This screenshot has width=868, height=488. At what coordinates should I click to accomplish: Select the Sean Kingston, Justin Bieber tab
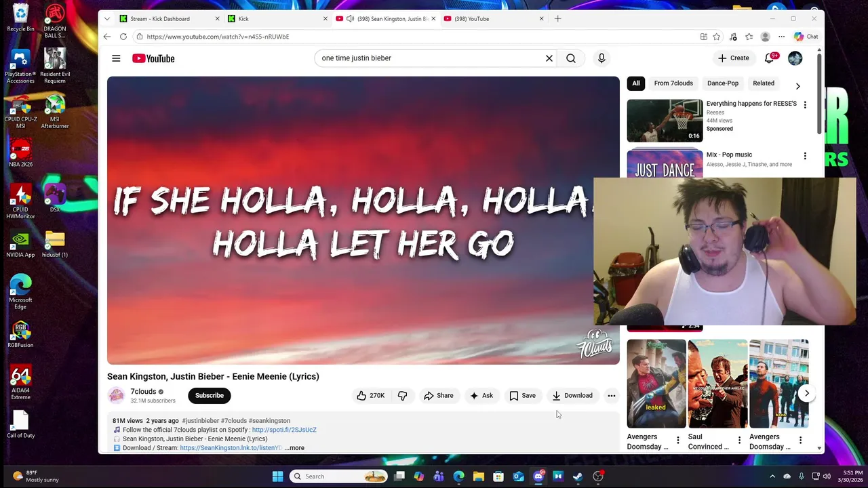pyautogui.click(x=385, y=19)
